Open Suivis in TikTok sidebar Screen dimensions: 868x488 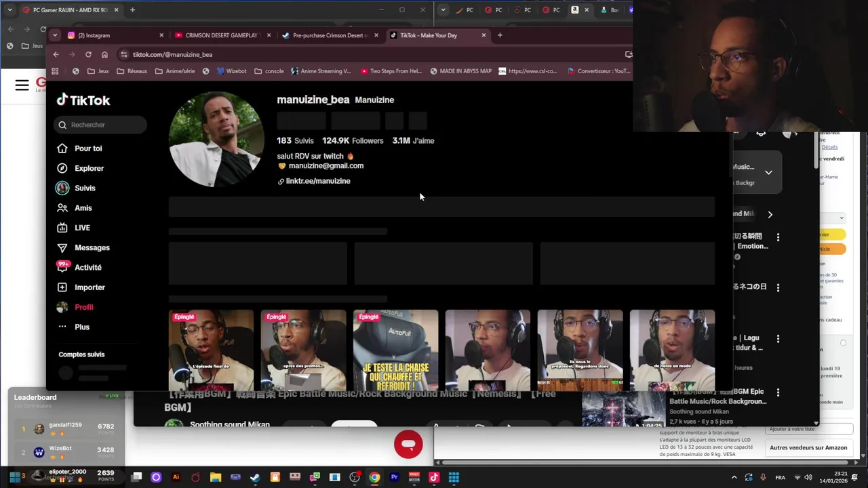coord(76,188)
